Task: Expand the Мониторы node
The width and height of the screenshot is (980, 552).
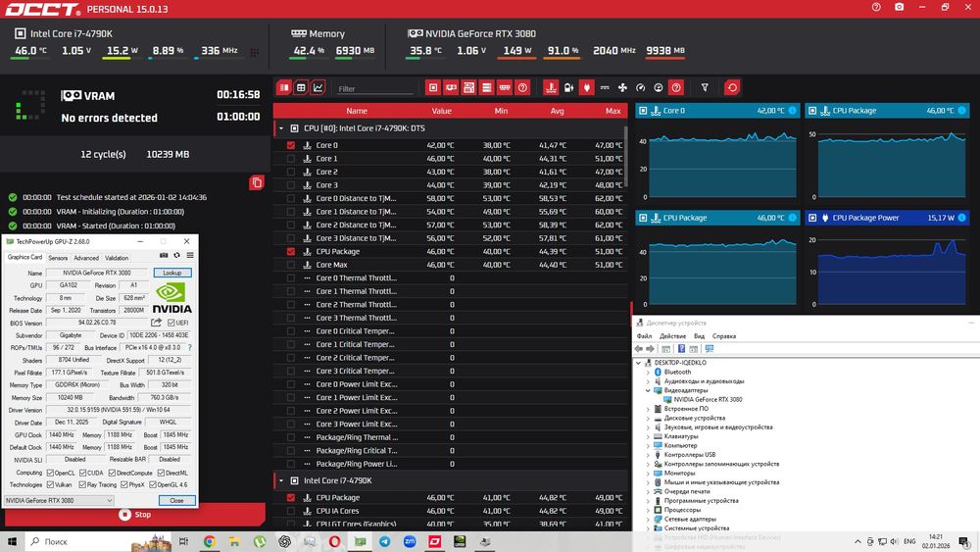Action: 648,474
